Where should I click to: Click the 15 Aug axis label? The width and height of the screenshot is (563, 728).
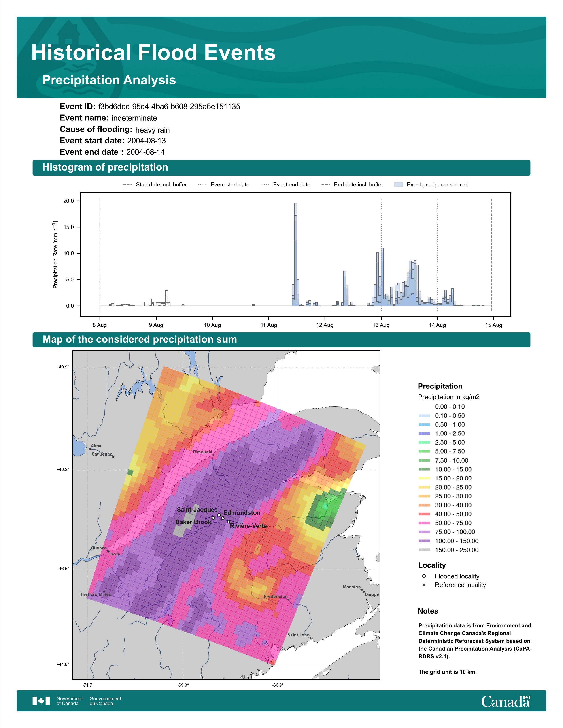[x=494, y=325]
